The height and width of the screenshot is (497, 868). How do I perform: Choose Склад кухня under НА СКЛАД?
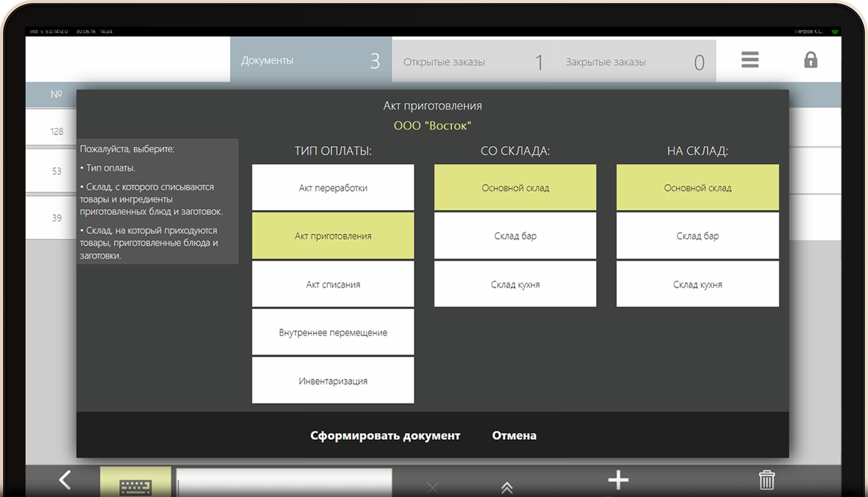tap(698, 284)
